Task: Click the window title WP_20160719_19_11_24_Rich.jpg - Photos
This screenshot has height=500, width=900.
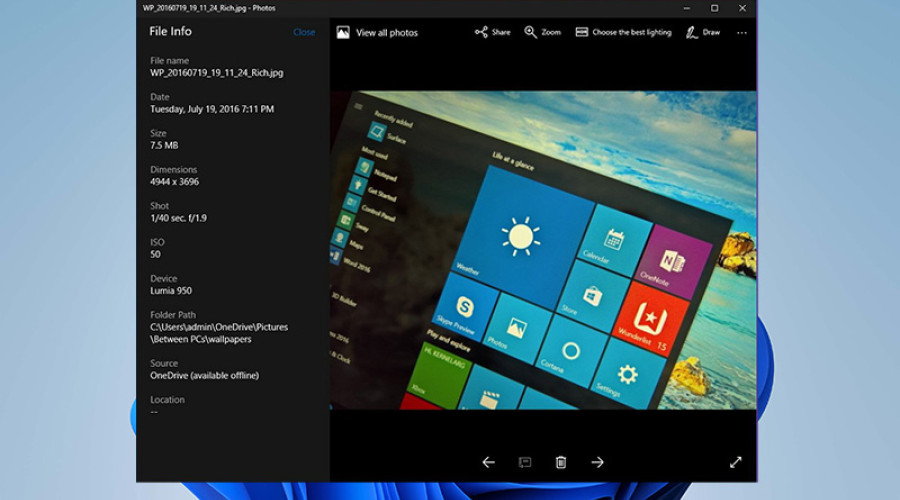Action: (209, 8)
